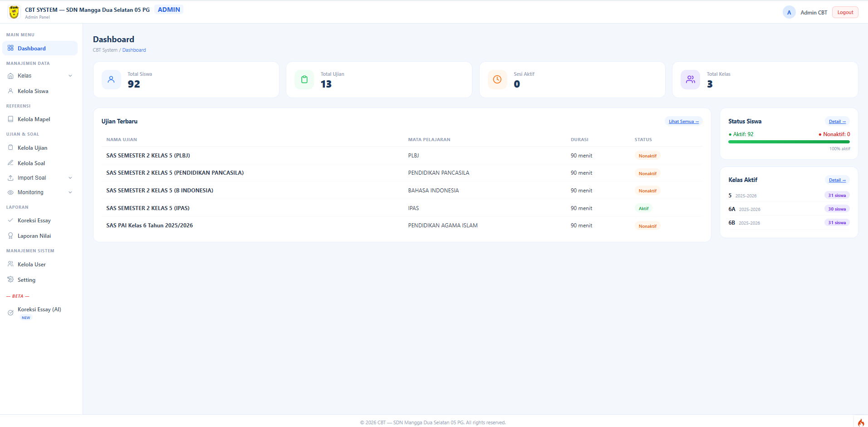Click the Total Siswa value 92
The image size is (868, 427).
[134, 84]
